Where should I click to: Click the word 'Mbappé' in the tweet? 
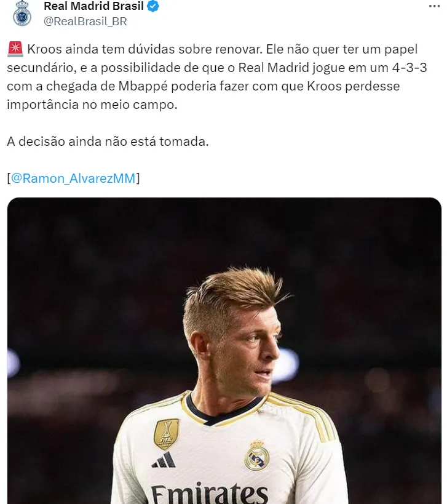(x=143, y=86)
